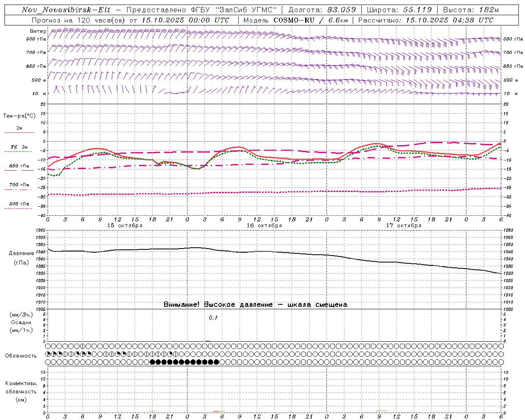This screenshot has height=420, width=525.
Task: Click the Конвективн. label at the bottom panel
Action: [21, 383]
